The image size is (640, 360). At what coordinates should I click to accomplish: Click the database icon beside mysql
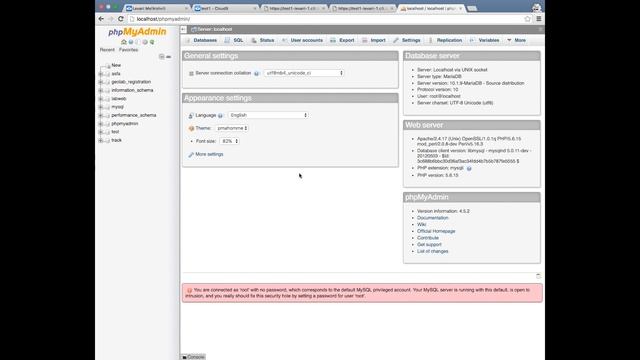107,107
